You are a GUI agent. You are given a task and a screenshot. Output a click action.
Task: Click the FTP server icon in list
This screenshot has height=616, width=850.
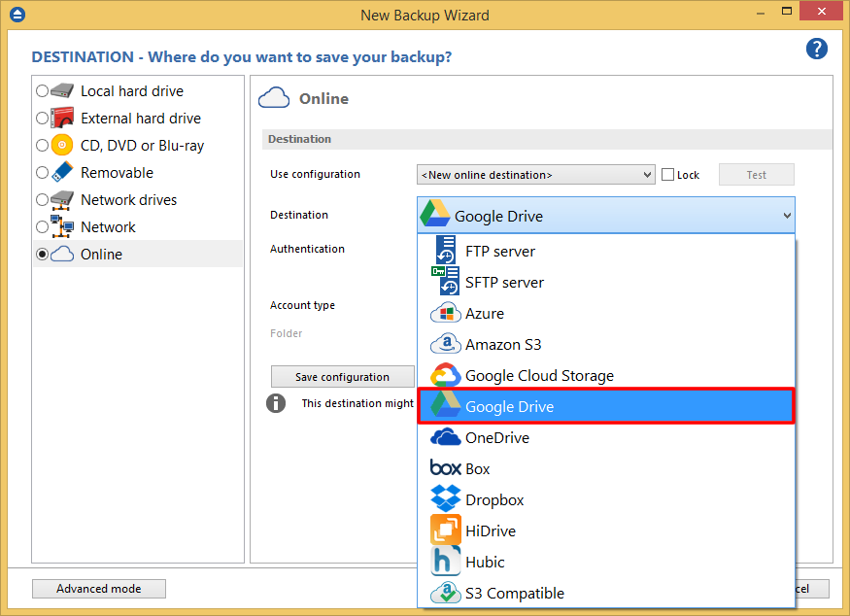click(445, 251)
